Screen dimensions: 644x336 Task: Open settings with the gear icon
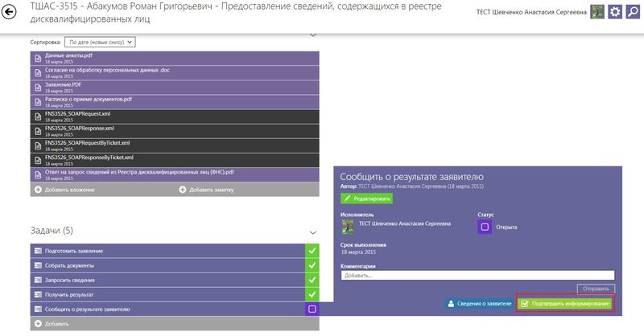[615, 12]
